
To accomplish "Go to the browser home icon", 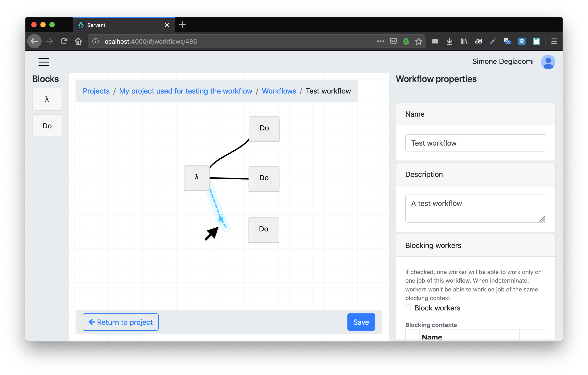I will coord(78,41).
